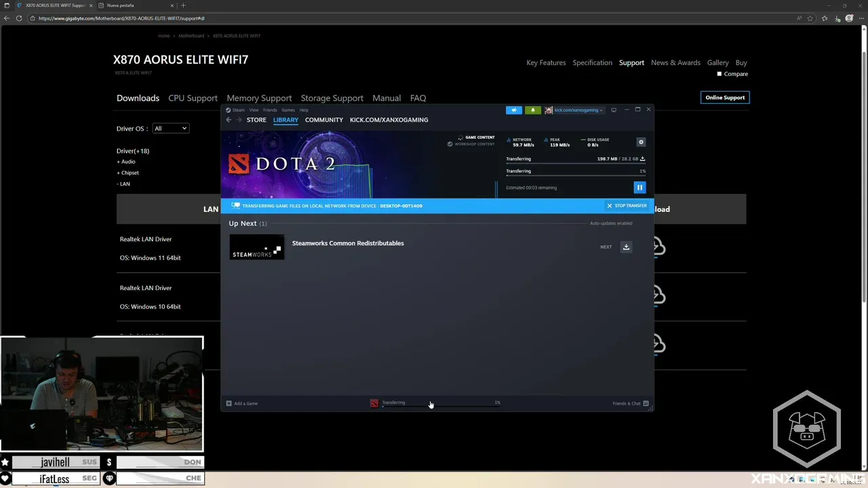Go to Buy link
Image resolution: width=868 pixels, height=488 pixels.
(741, 62)
